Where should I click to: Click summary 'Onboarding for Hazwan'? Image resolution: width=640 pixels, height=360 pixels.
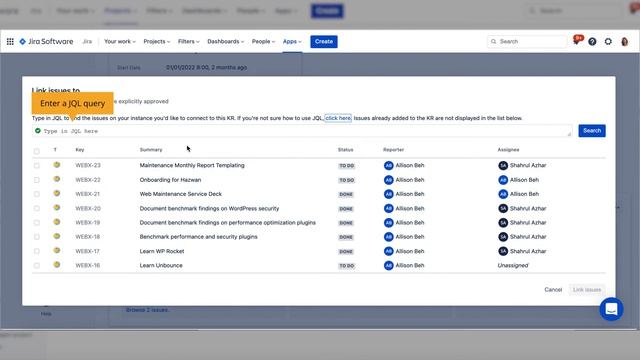170,180
